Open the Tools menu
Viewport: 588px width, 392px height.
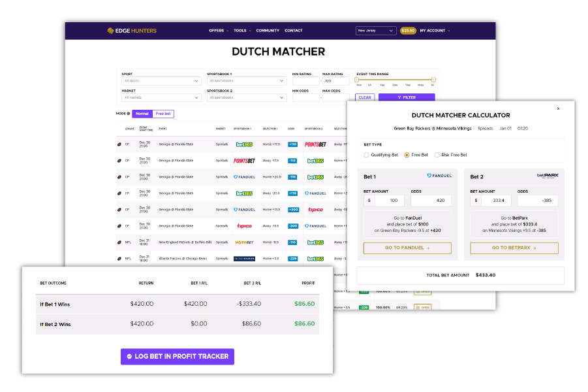pyautogui.click(x=242, y=31)
